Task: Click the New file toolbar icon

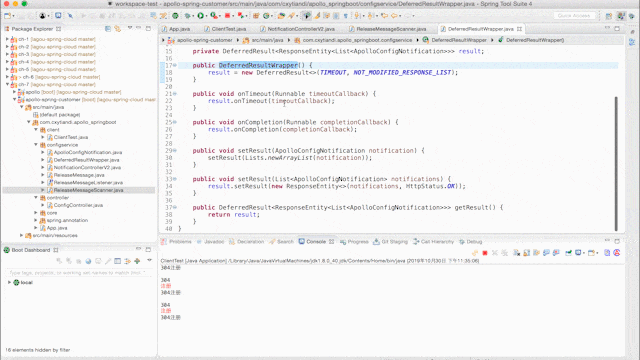Action: click(x=7, y=16)
